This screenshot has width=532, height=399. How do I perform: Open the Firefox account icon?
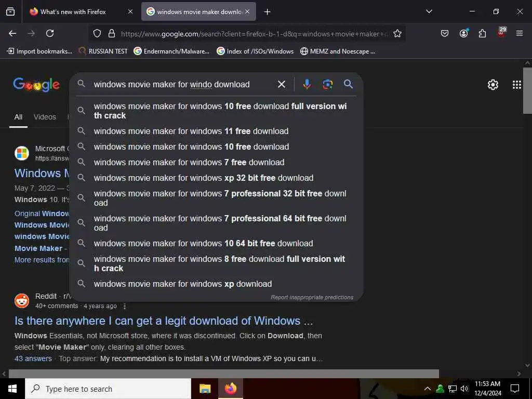coord(463,33)
